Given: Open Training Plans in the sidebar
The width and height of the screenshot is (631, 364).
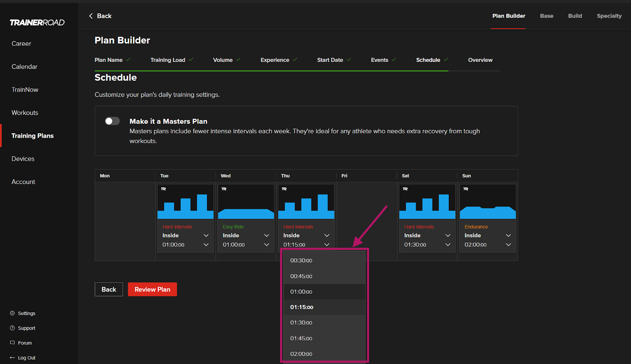Looking at the screenshot, I should click(32, 136).
